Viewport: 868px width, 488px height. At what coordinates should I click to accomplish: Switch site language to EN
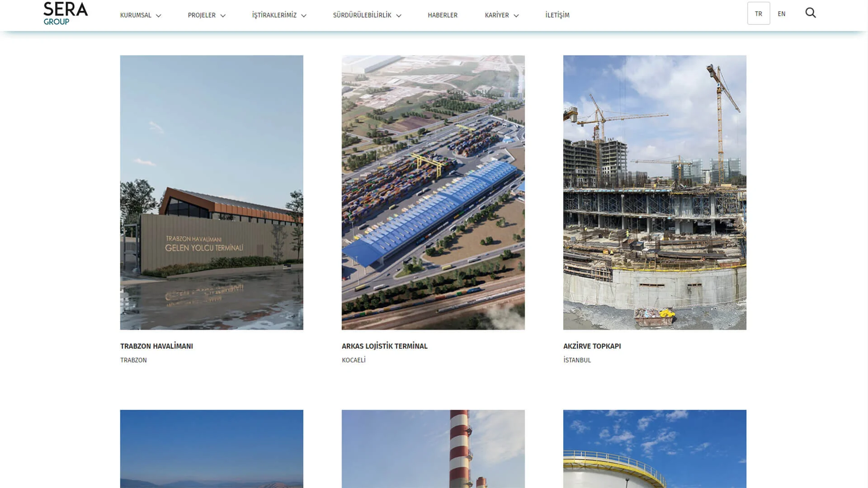pyautogui.click(x=782, y=14)
